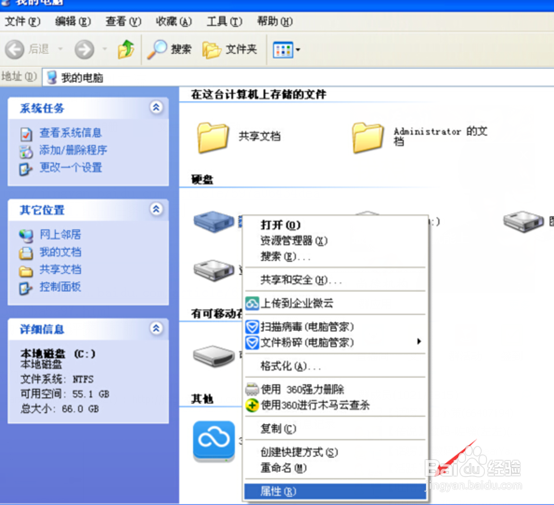Open the 收藏(A) menu
This screenshot has width=554, height=505.
[x=174, y=22]
